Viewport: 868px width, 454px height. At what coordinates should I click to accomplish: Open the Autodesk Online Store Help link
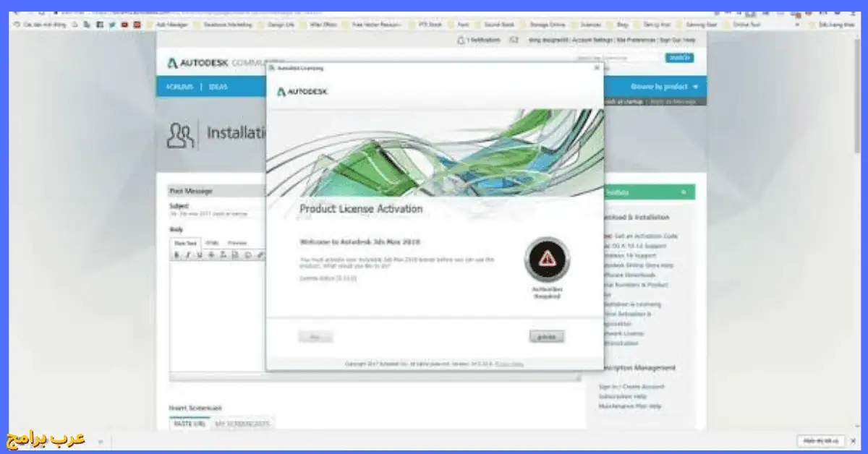point(638,265)
